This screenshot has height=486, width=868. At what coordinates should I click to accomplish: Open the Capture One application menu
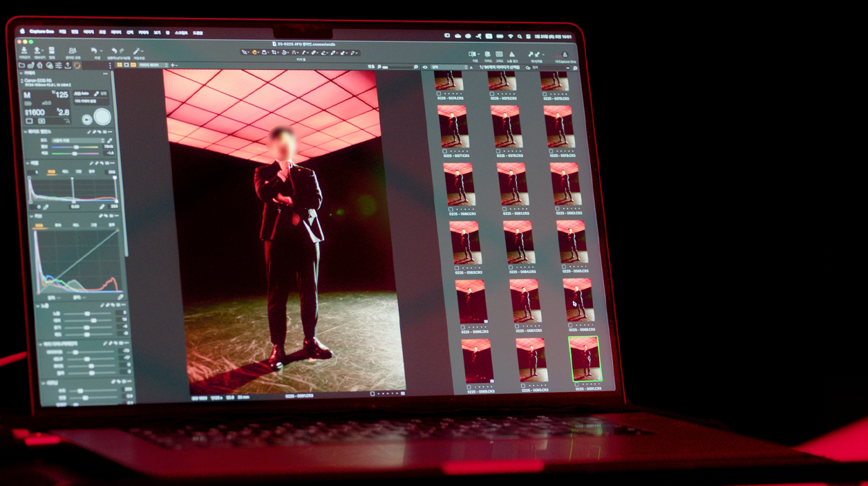tap(41, 31)
